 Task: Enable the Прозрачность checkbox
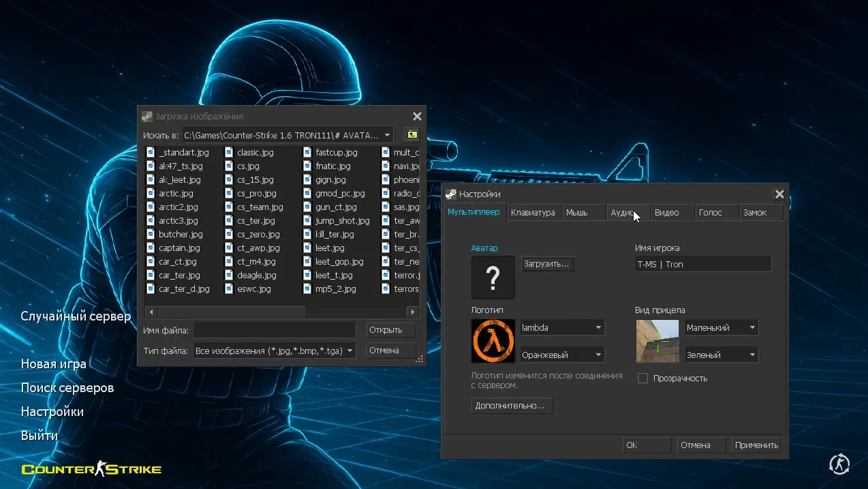click(x=642, y=379)
